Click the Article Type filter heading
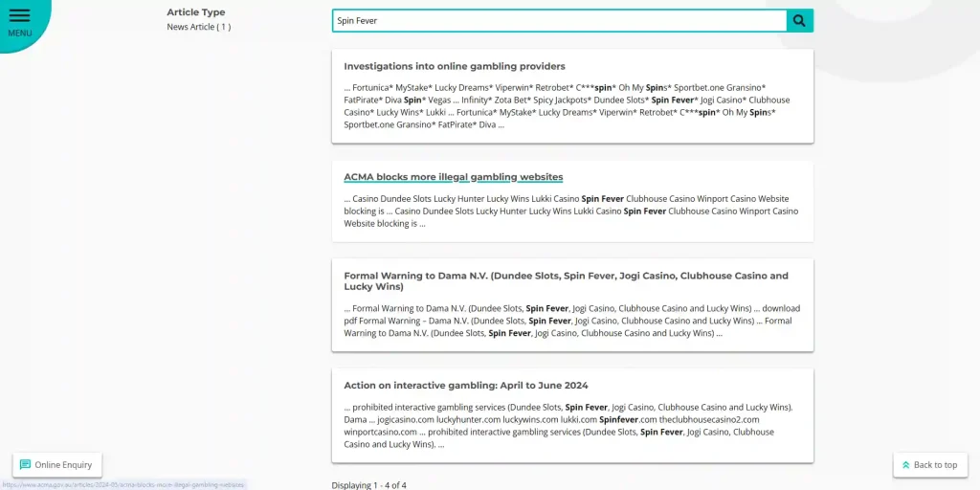The width and height of the screenshot is (980, 490). (195, 11)
